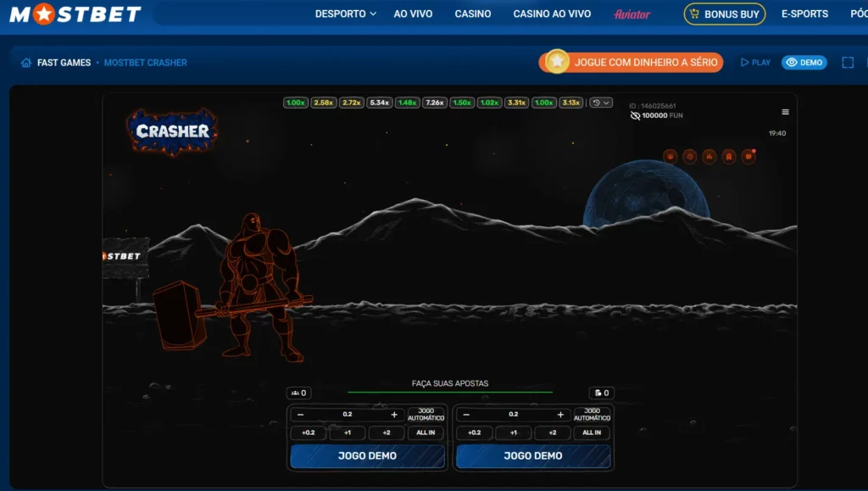Click the ID : 146025661 text
Screen dimensions: 868x491
(652, 106)
